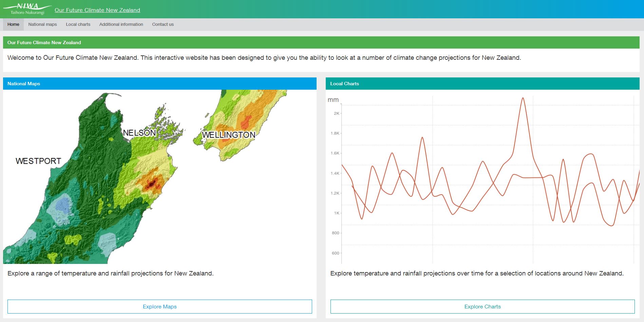Screen dimensions: 644x322
Task: Open the Our Future Climate New Zealand header link
Action: point(97,10)
